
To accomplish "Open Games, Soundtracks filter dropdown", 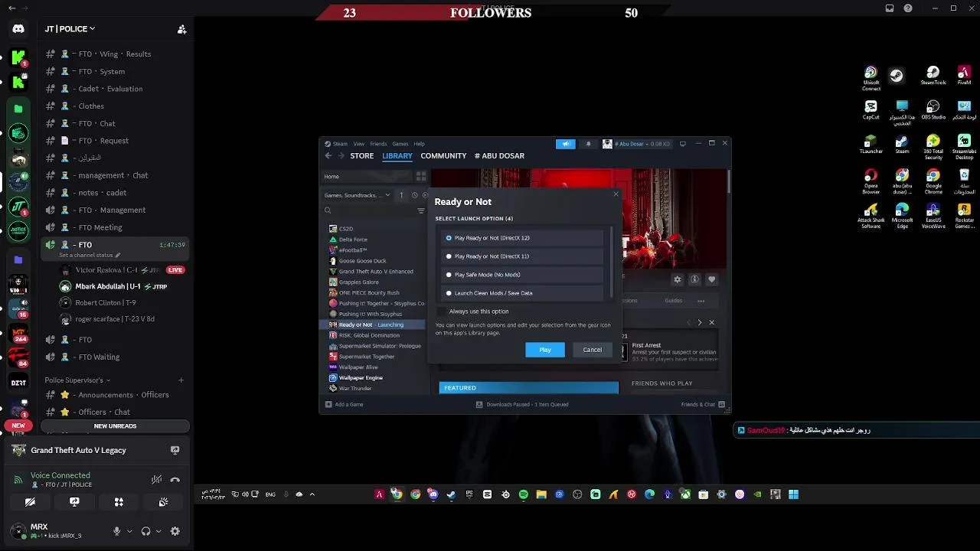I will [x=358, y=195].
